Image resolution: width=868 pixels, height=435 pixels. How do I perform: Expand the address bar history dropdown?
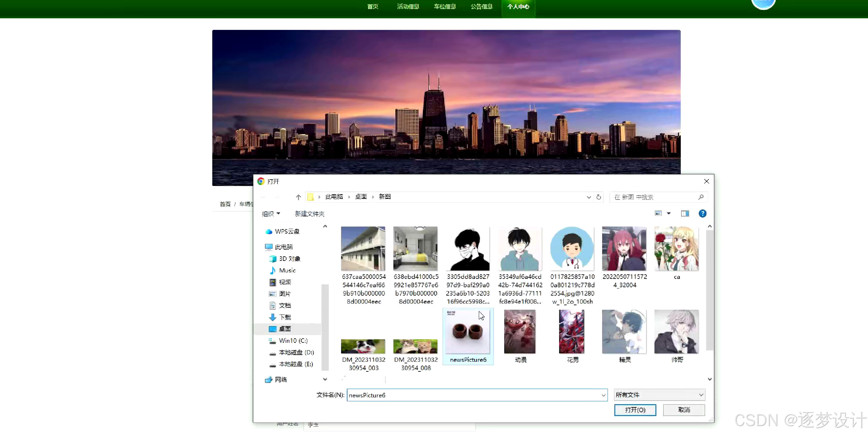589,197
